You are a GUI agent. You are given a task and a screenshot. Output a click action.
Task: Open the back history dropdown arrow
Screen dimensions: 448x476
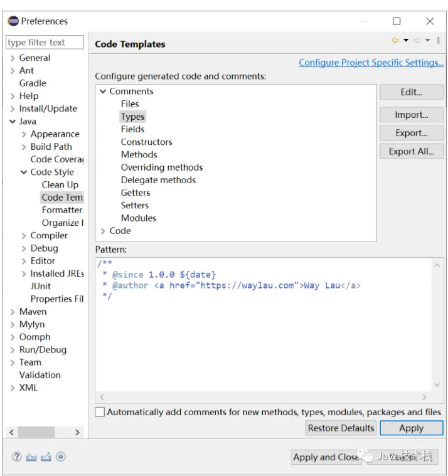[x=406, y=40]
